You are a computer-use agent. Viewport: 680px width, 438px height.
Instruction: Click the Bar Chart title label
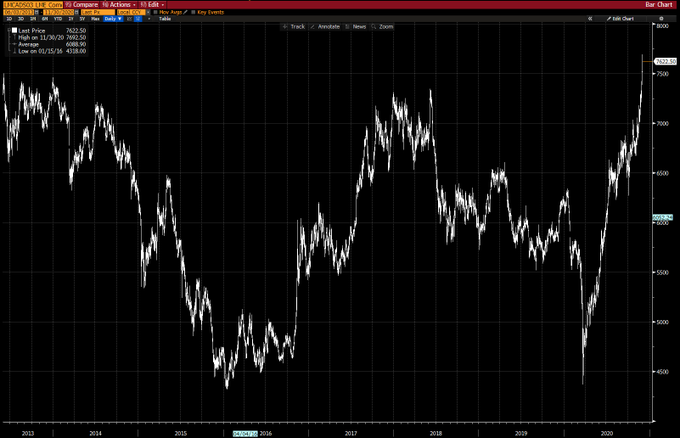658,4
